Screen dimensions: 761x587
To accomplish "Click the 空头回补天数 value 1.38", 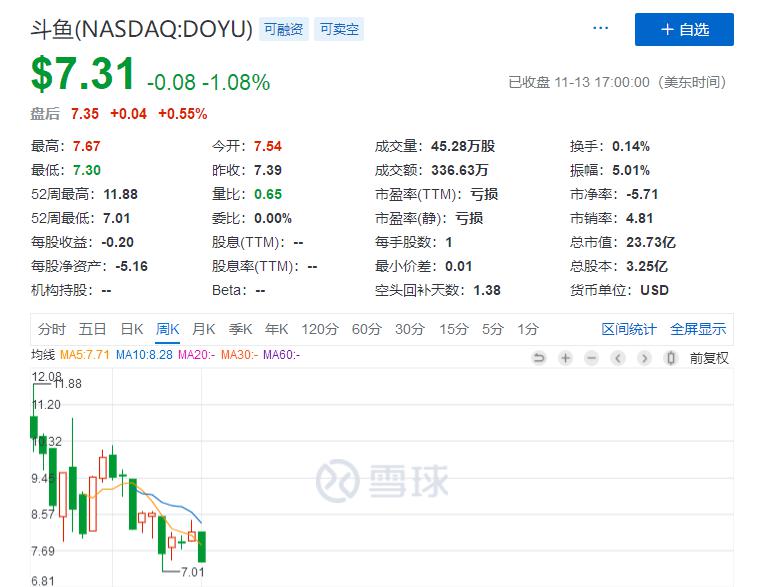I will pyautogui.click(x=487, y=290).
